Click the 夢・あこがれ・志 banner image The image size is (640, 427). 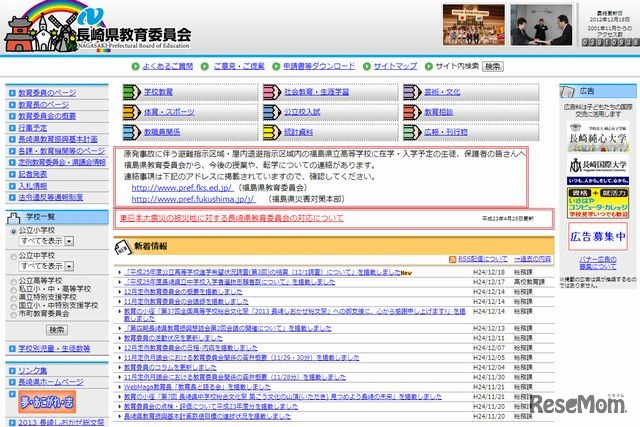47,402
